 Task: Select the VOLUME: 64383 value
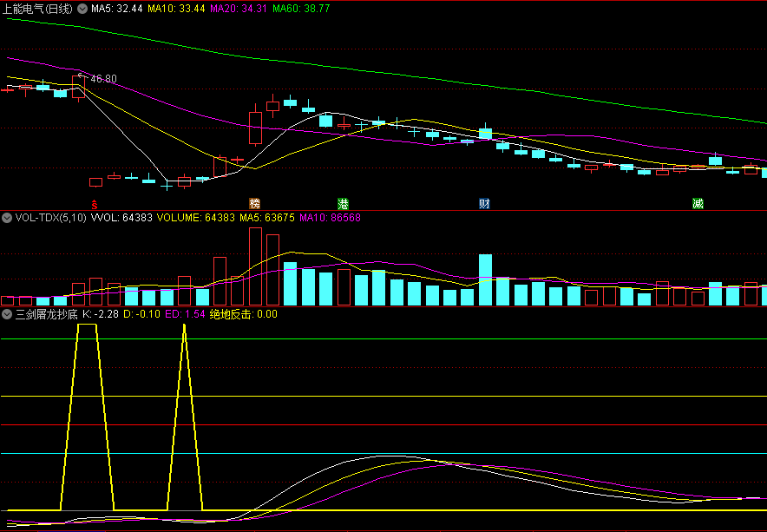tap(196, 218)
